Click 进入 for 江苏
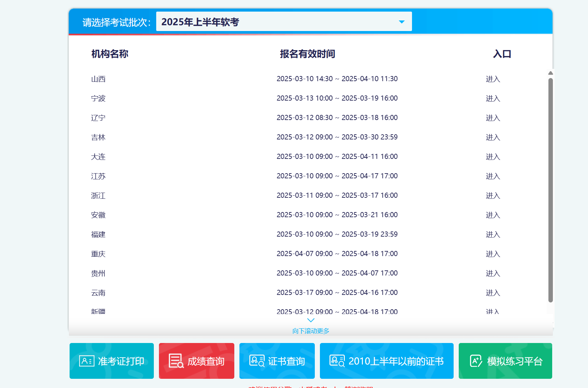The width and height of the screenshot is (588, 388). coord(493,176)
